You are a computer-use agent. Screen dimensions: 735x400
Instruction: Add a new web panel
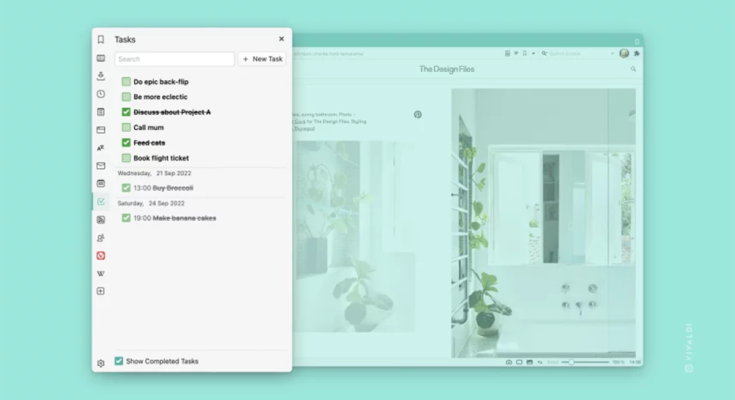point(101,291)
